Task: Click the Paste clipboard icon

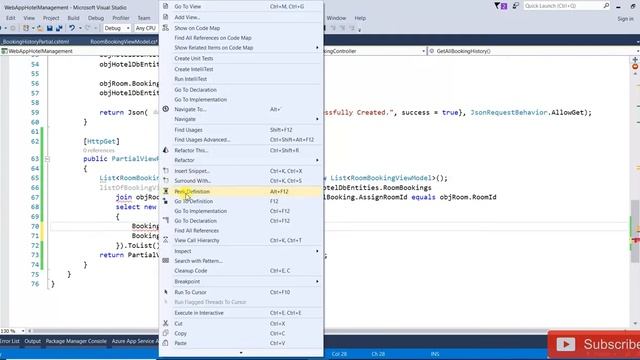Action: [165, 343]
